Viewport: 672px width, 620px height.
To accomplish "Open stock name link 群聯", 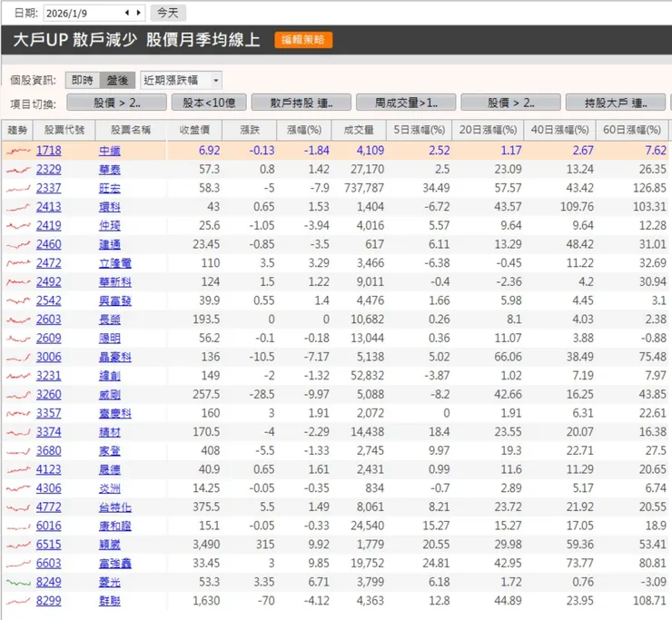I will [x=110, y=601].
